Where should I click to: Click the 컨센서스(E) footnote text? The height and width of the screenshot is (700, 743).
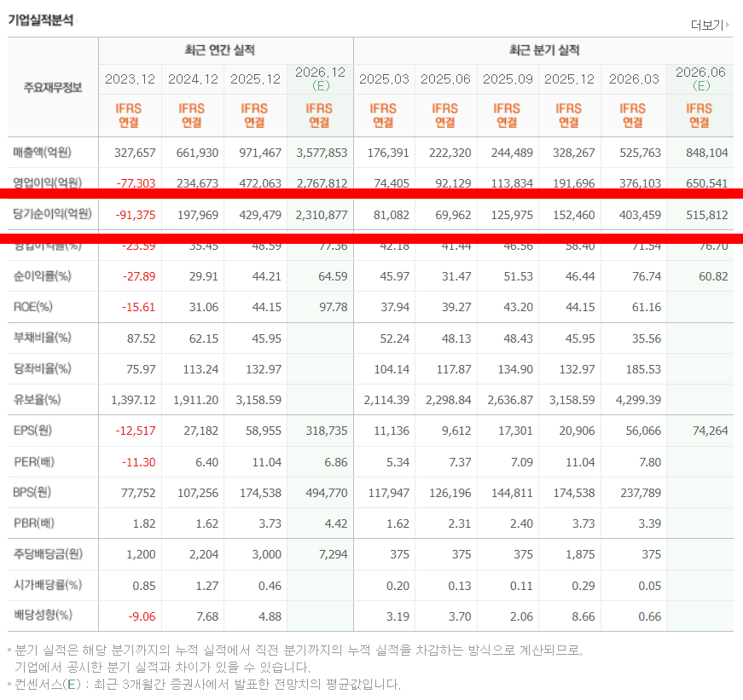pyautogui.click(x=207, y=684)
